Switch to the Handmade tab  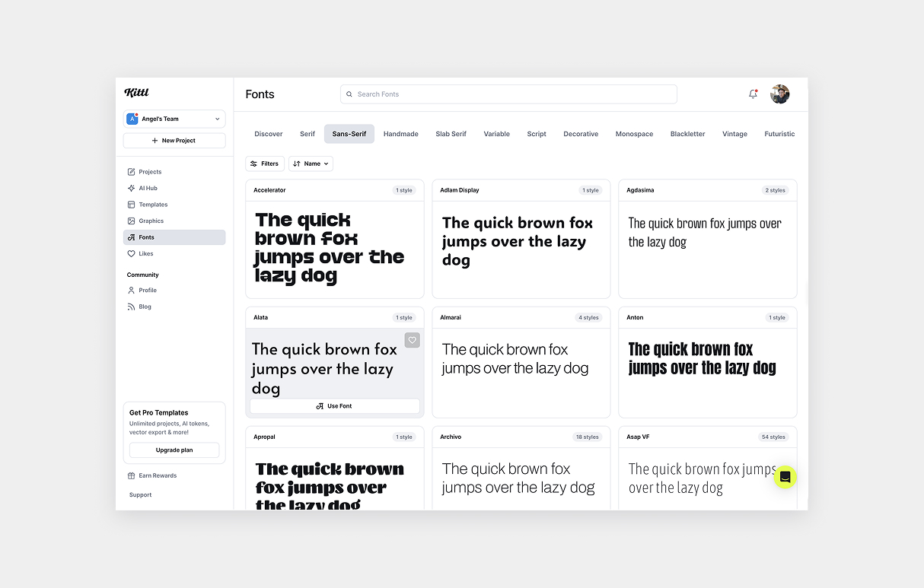pos(401,134)
